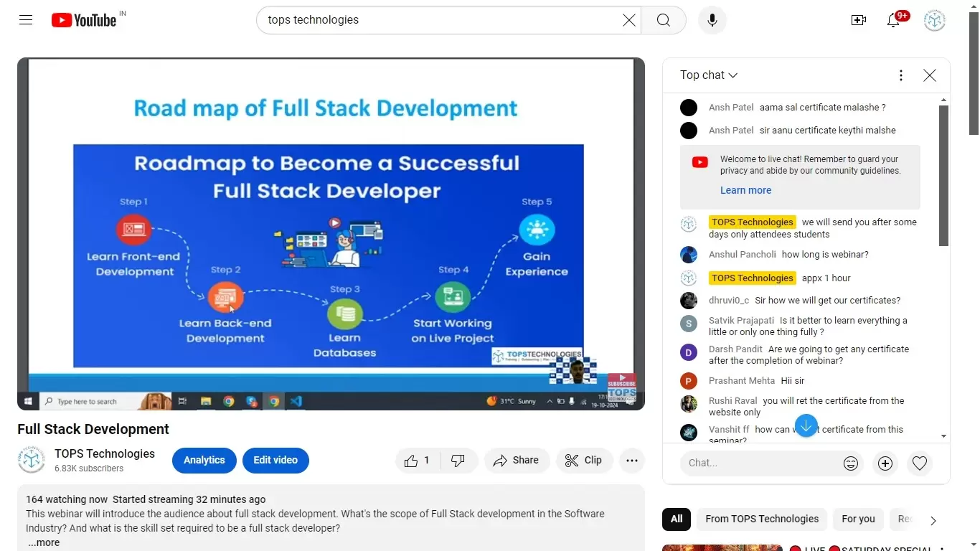Select the From TOPS Technologies chip
980x551 pixels.
tap(762, 519)
